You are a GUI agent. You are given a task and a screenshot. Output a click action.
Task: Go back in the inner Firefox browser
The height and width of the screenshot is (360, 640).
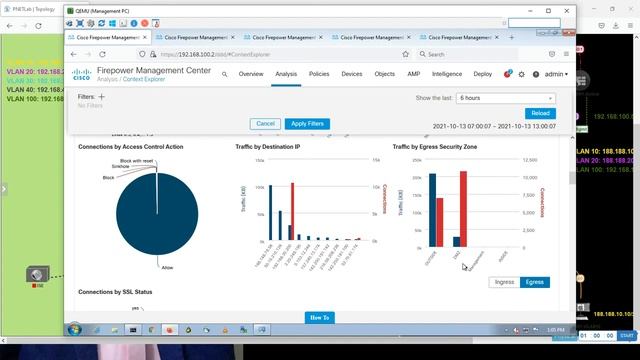[x=73, y=54]
